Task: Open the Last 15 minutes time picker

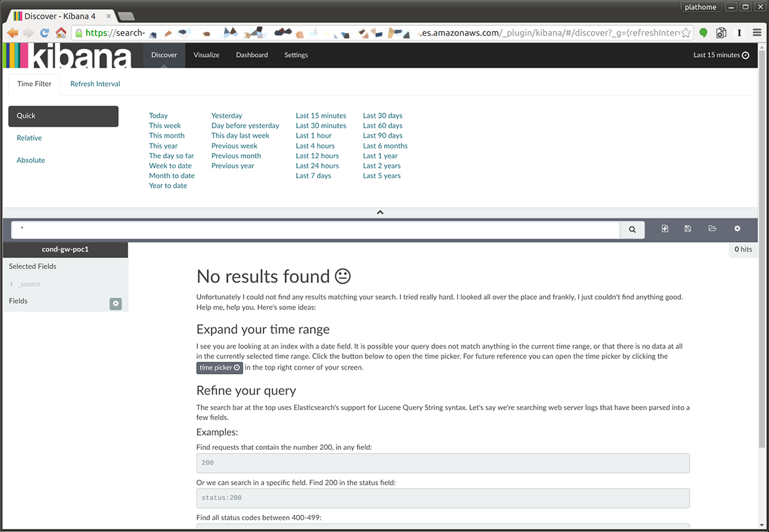Action: [x=721, y=55]
